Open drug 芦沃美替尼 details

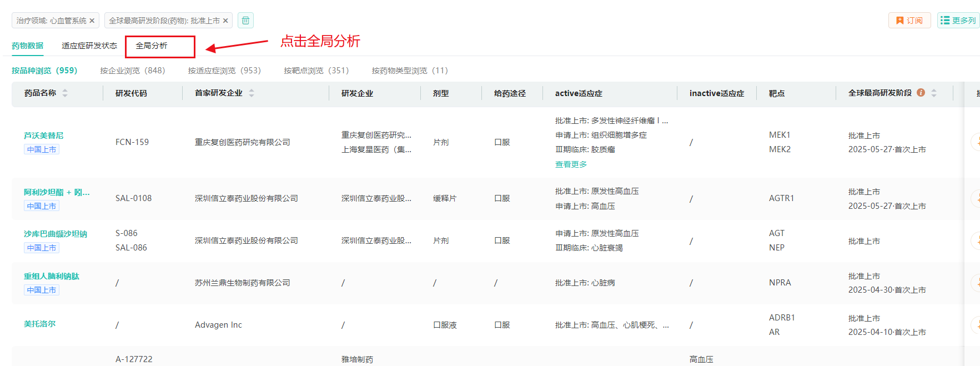(x=43, y=136)
